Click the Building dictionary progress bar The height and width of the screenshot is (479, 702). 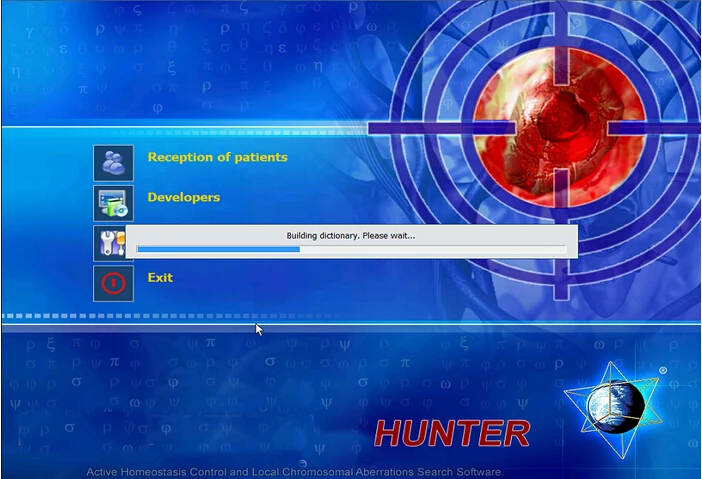(x=351, y=249)
